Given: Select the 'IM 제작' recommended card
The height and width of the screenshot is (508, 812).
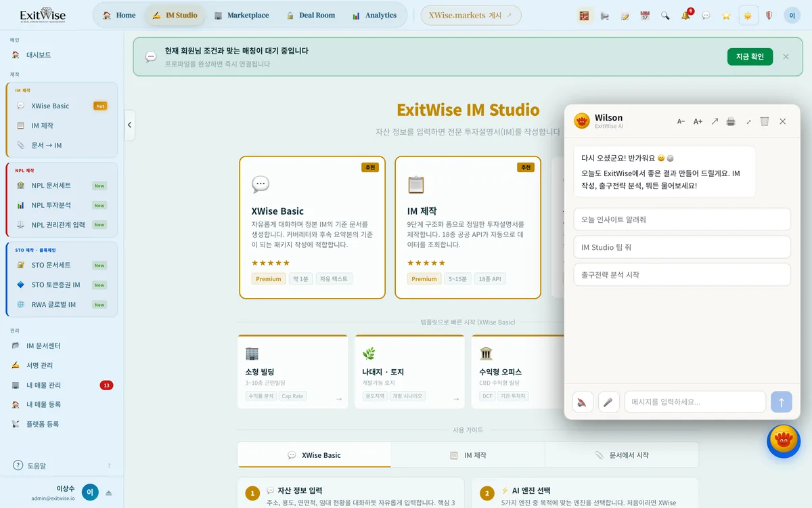Looking at the screenshot, I should tap(468, 228).
